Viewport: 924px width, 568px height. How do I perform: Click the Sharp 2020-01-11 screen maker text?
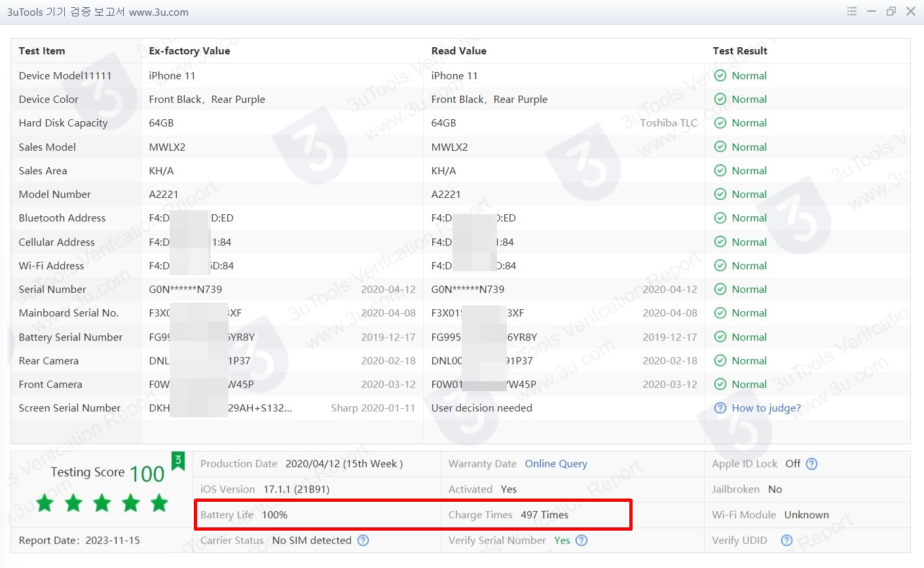point(373,408)
